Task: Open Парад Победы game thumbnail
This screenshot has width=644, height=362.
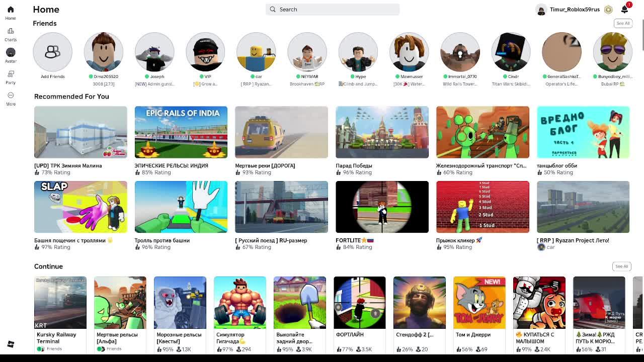Action: coord(382,132)
